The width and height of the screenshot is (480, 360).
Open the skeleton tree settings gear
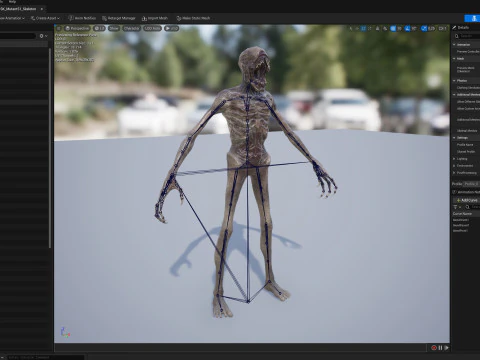(x=43, y=36)
